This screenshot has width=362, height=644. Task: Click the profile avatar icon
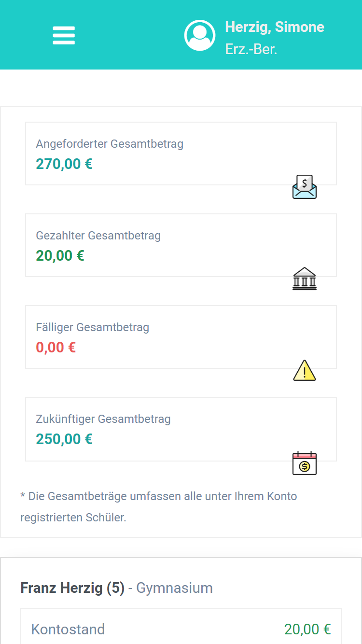pyautogui.click(x=200, y=35)
